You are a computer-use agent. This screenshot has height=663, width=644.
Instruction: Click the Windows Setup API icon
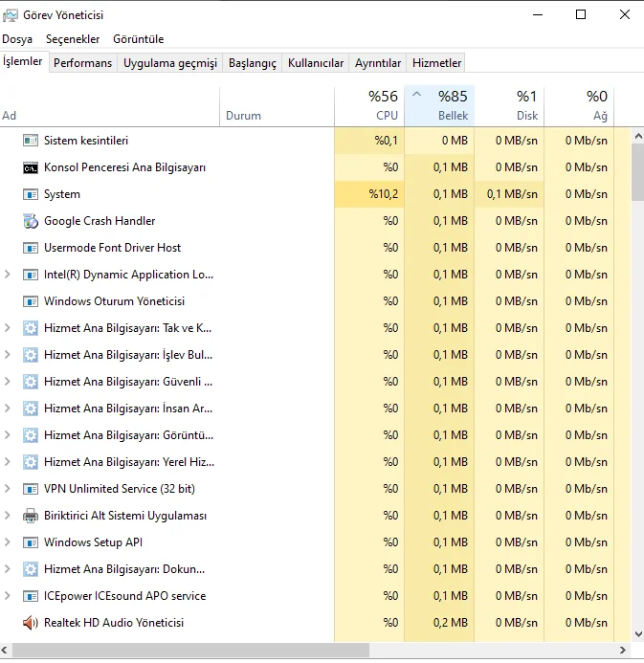[x=30, y=542]
